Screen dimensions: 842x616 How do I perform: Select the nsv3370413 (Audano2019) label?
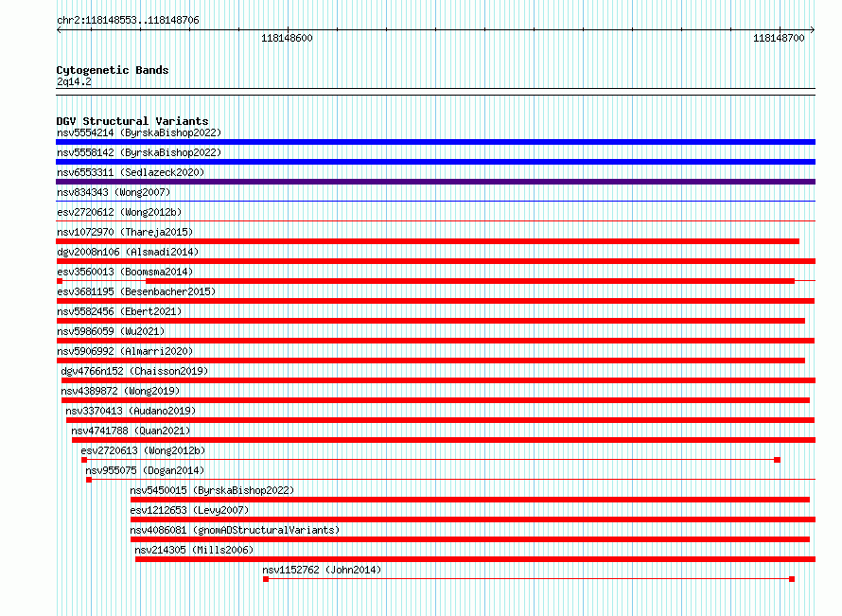click(131, 411)
